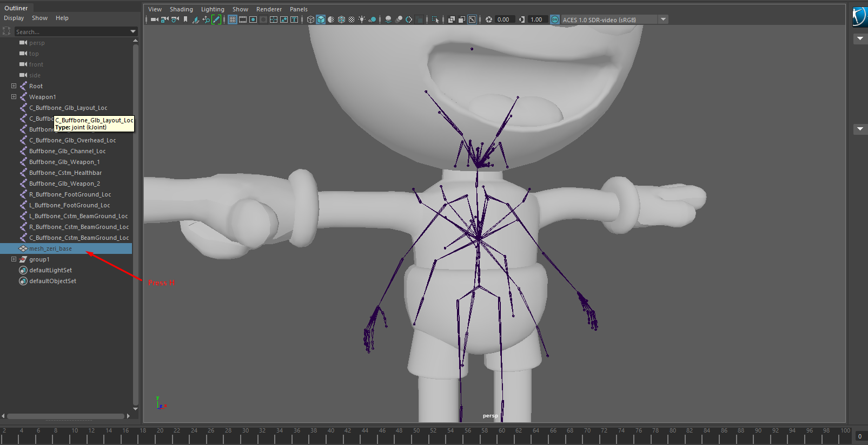Expand the Weapon1 joint in Outliner
Image resolution: width=868 pixels, height=445 pixels.
tap(14, 97)
